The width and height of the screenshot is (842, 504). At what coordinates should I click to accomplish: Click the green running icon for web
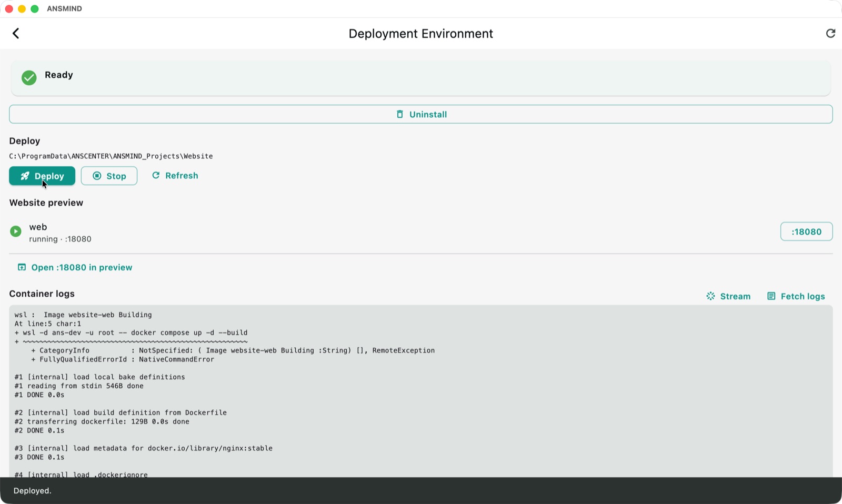point(16,231)
